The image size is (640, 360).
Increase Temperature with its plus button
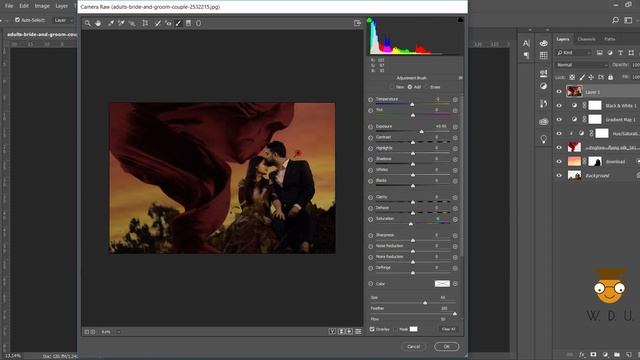pyautogui.click(x=455, y=100)
